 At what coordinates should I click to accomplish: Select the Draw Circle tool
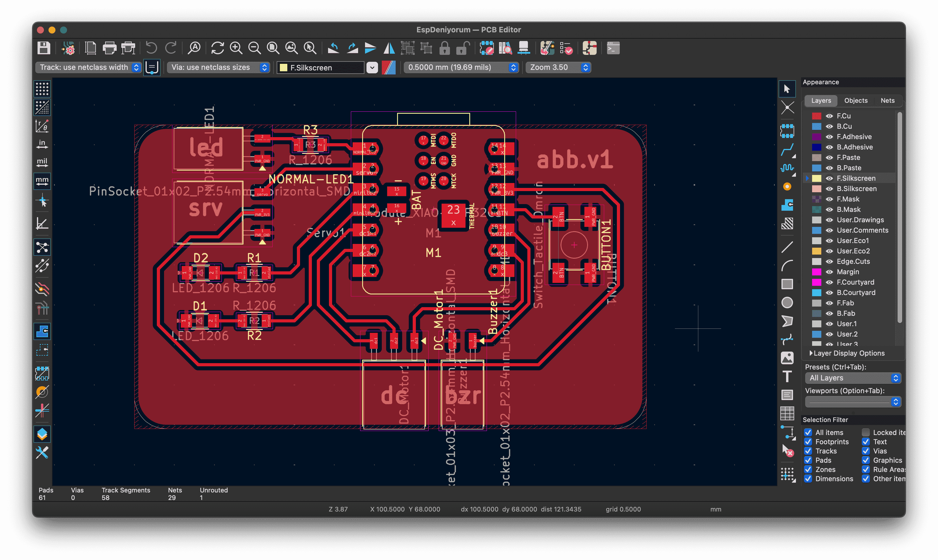pos(787,303)
